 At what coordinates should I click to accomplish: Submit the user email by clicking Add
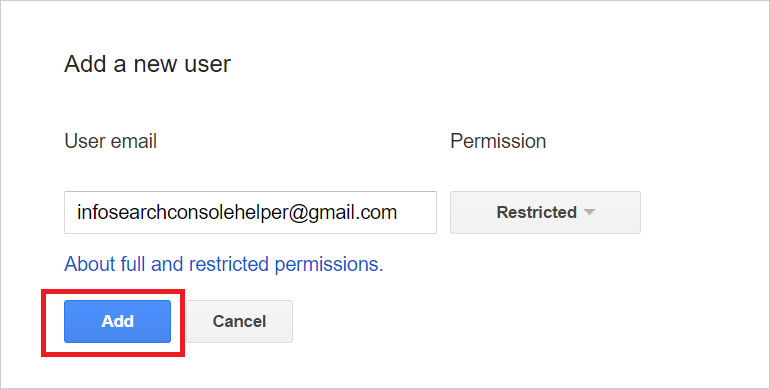(117, 321)
